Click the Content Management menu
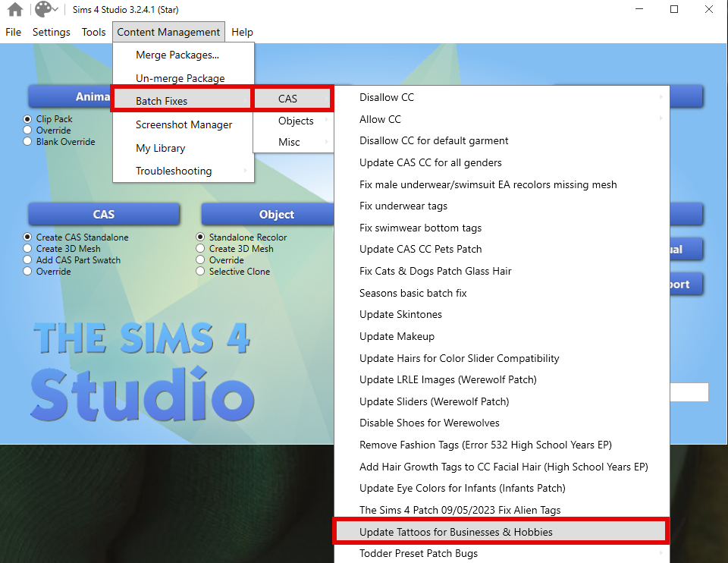This screenshot has width=728, height=563. (x=168, y=32)
